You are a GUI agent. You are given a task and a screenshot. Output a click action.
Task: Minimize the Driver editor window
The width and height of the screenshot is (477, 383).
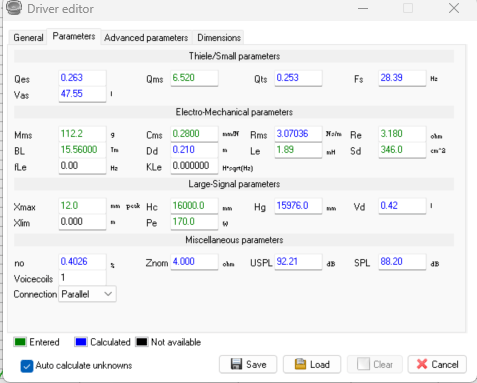(x=363, y=8)
